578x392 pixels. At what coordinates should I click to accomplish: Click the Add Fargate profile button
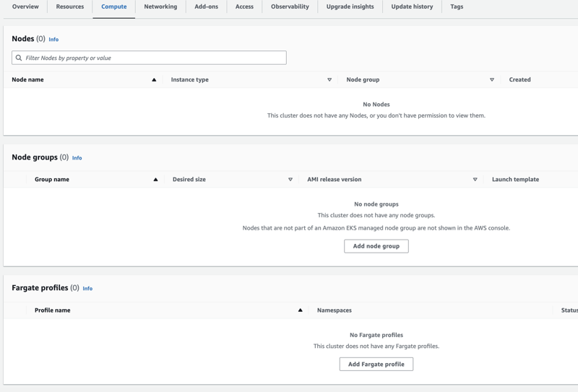(x=376, y=364)
